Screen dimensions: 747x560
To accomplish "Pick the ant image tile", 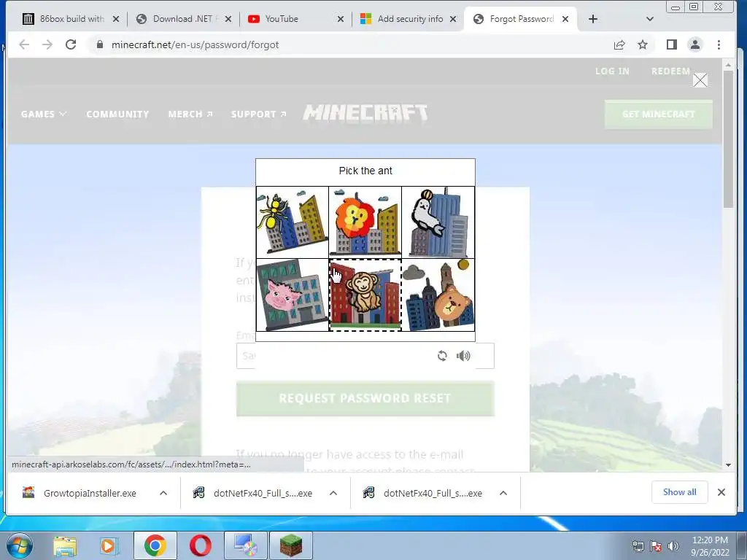I will point(293,222).
